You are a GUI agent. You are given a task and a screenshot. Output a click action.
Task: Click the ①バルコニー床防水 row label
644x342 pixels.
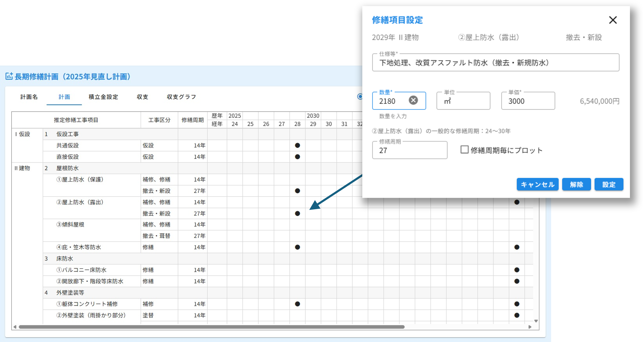pyautogui.click(x=81, y=270)
